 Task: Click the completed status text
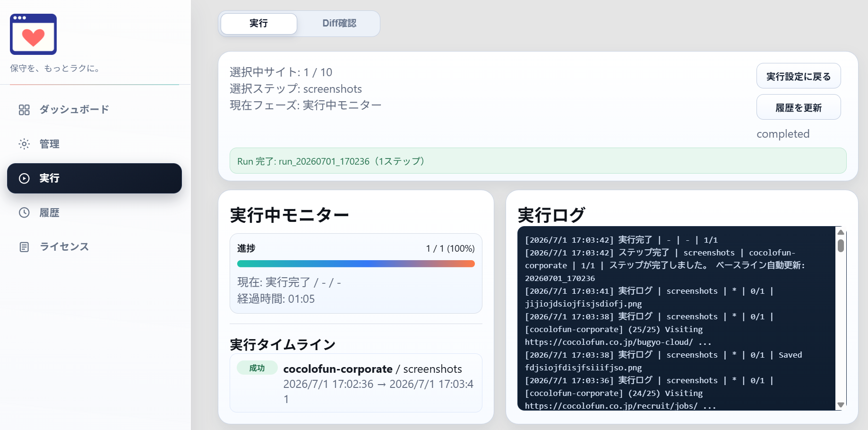coord(783,134)
